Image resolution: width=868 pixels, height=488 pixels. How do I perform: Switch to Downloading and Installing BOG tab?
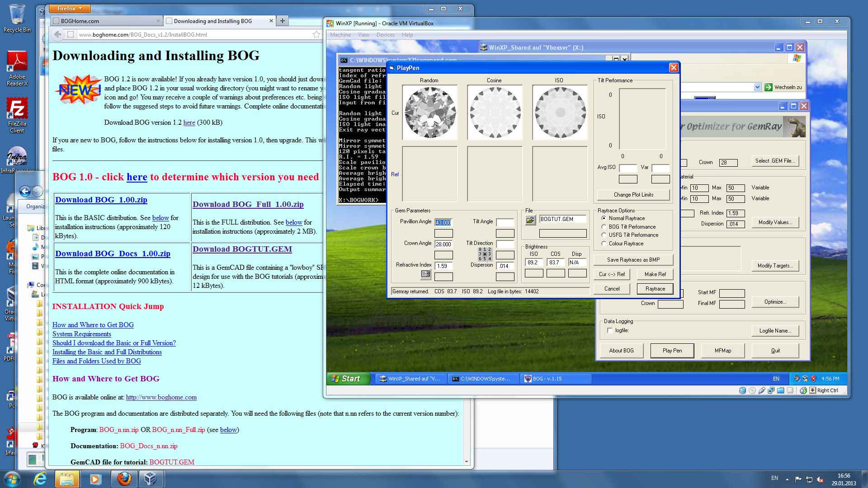coord(219,21)
